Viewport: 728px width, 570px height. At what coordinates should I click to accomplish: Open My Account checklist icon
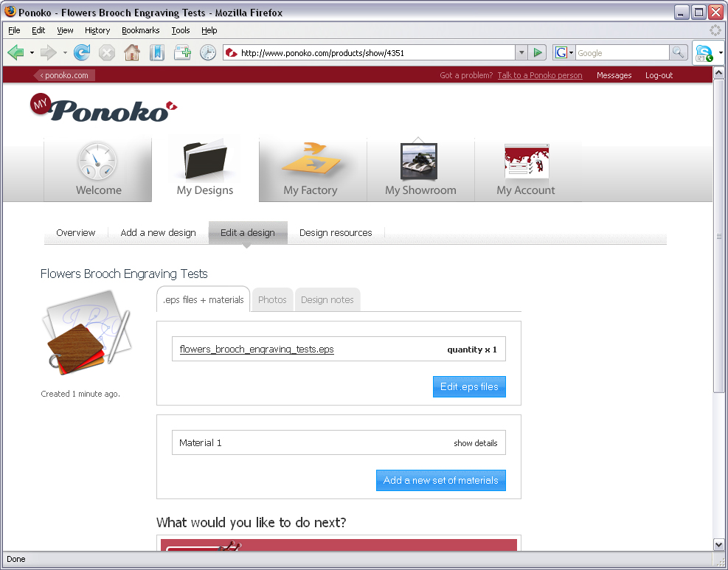click(527, 161)
